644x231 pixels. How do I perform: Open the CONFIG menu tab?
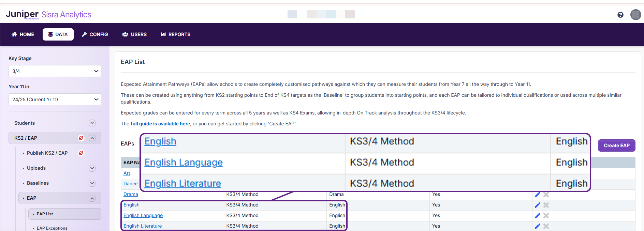pyautogui.click(x=95, y=34)
